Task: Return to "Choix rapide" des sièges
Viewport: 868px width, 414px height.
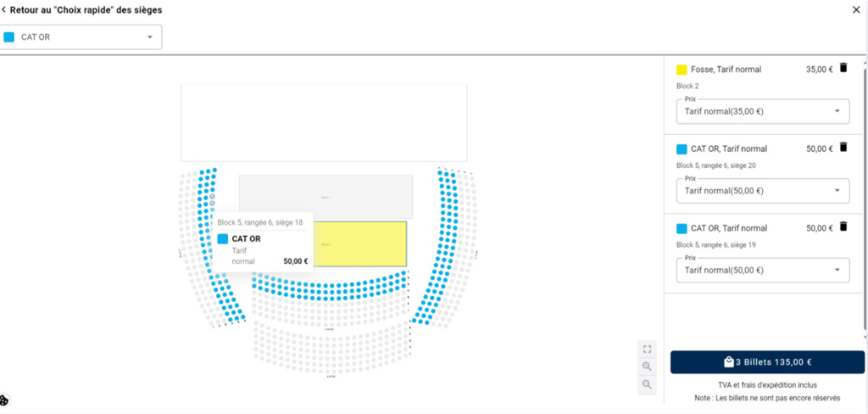Action: [86, 10]
